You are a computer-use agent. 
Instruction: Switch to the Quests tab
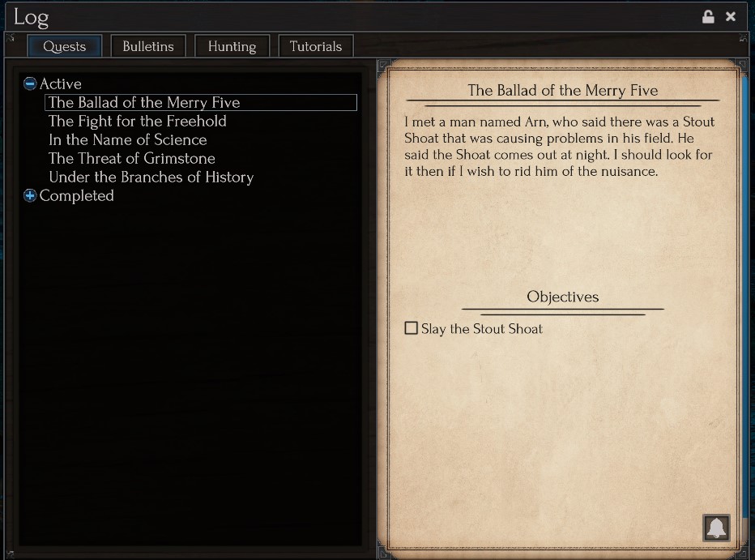coord(64,46)
